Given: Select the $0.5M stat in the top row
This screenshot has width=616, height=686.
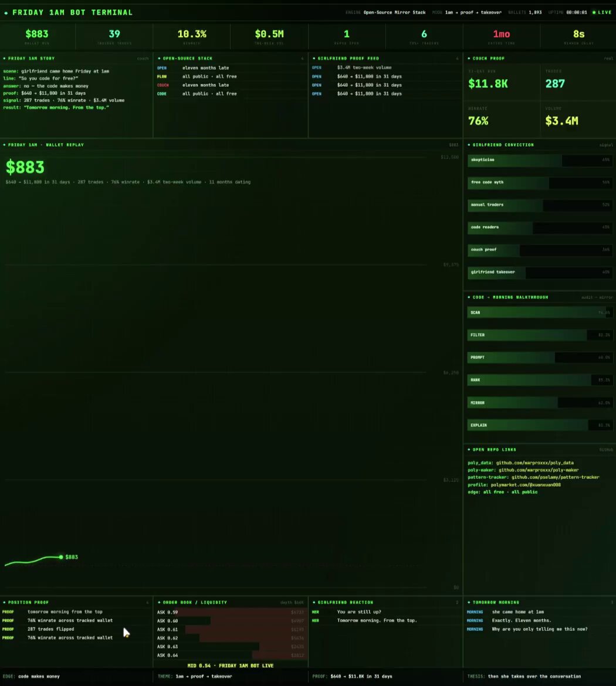Looking at the screenshot, I should (269, 34).
